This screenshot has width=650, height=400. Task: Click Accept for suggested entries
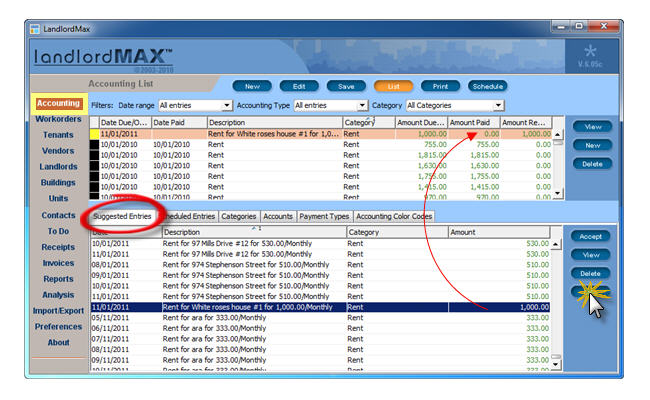tap(591, 236)
